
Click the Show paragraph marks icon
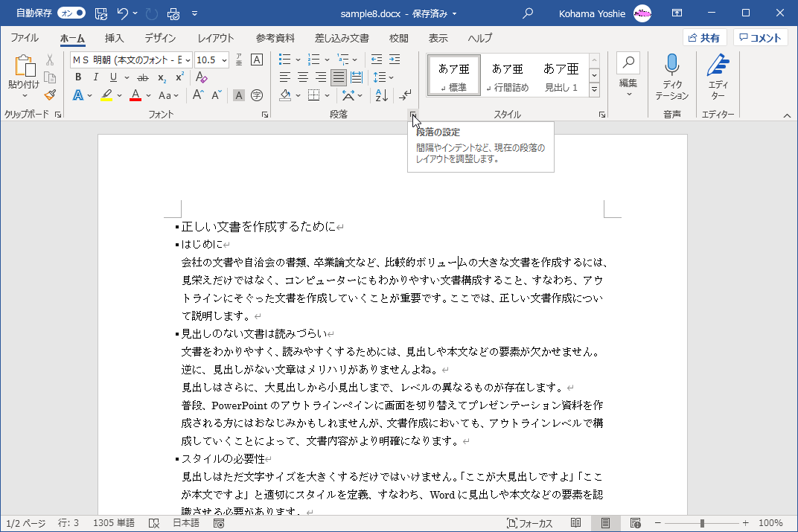(x=406, y=95)
